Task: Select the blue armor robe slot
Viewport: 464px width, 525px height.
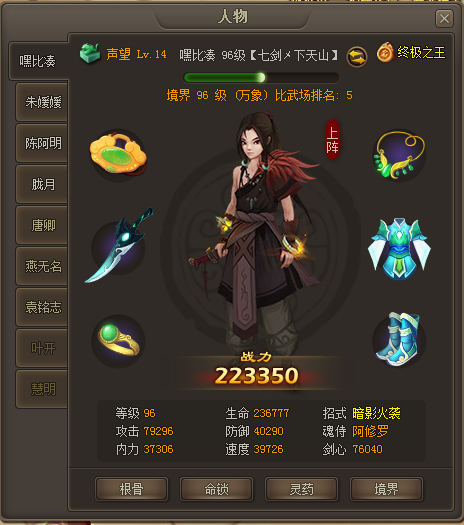Action: click(399, 249)
